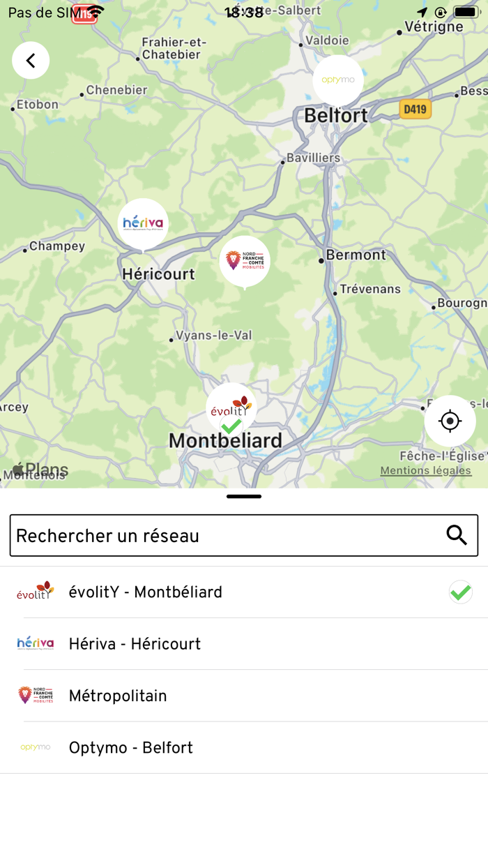Tap the Hériva marker near Héricourt
The width and height of the screenshot is (488, 868).
[x=142, y=222]
